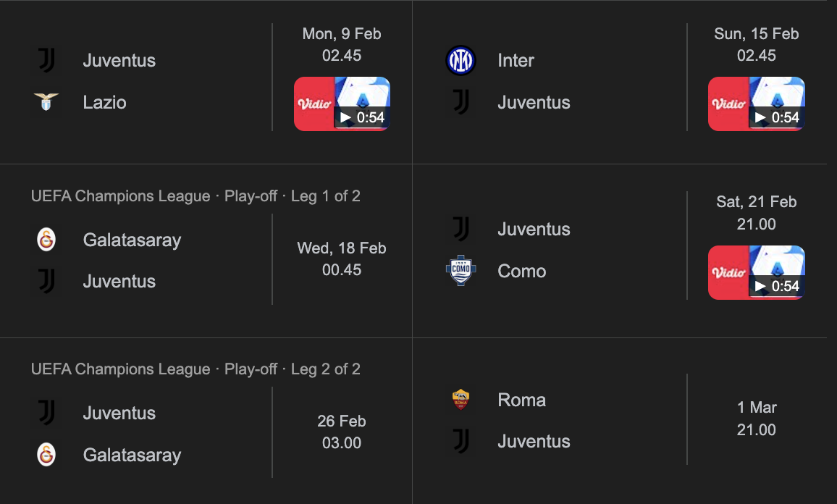The height and width of the screenshot is (504, 837).
Task: Click the Lazio eagle logo
Action: coord(46,102)
